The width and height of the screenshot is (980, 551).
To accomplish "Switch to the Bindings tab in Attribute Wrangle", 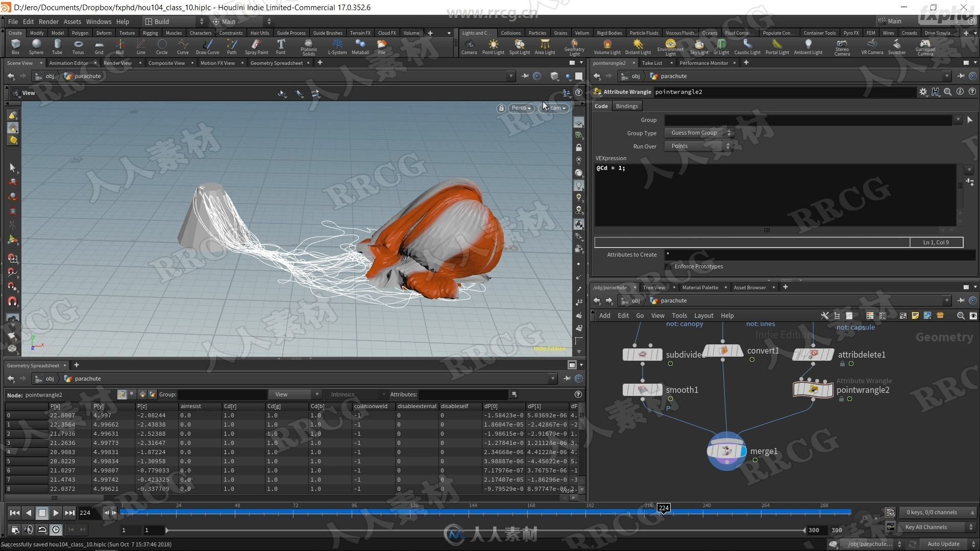I will pyautogui.click(x=625, y=106).
